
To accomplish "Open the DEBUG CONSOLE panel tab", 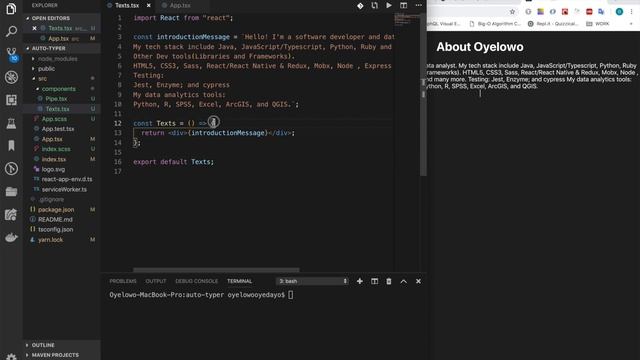I will [x=196, y=281].
